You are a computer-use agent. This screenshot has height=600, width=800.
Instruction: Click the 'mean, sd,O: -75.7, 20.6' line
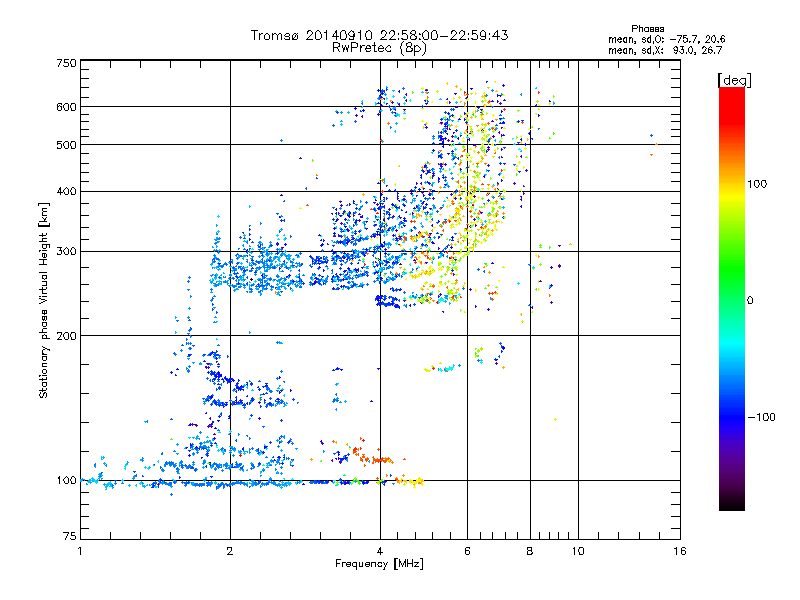pos(666,39)
